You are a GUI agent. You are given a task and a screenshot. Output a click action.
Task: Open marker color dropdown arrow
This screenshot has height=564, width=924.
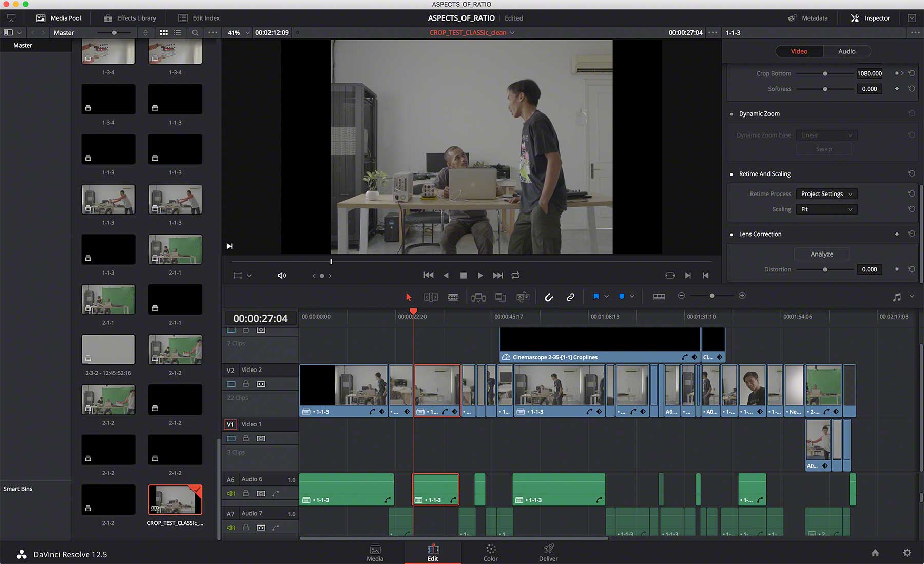point(632,296)
